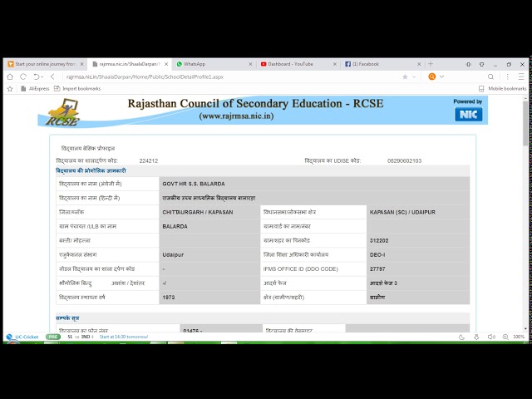Bookmark this page with the star icon

(x=405, y=77)
